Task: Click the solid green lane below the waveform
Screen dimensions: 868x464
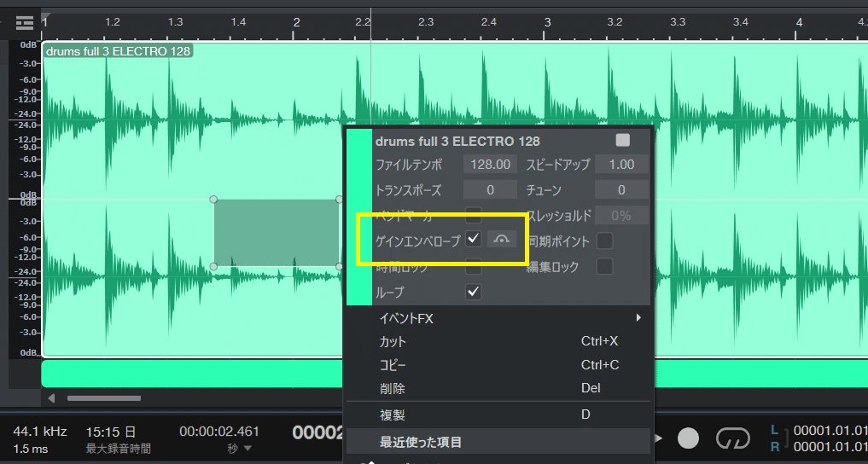Action: tap(191, 374)
